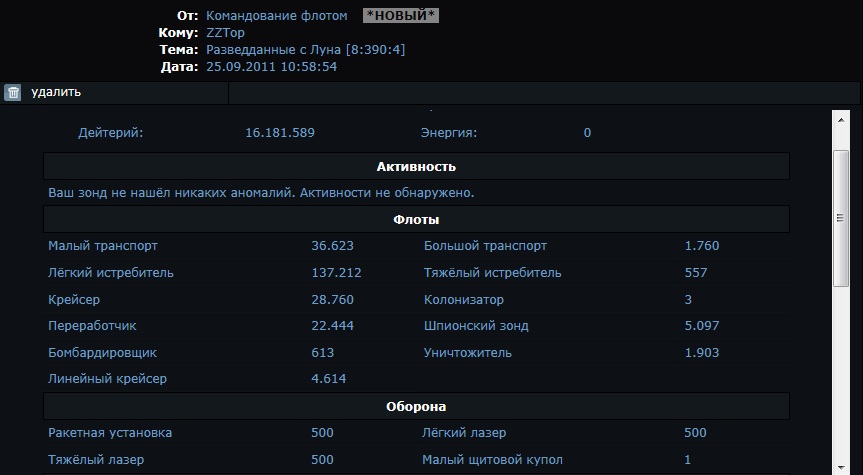Click the "Шпионский зонд" fleet entry
Screen dimensions: 863x475
(476, 326)
